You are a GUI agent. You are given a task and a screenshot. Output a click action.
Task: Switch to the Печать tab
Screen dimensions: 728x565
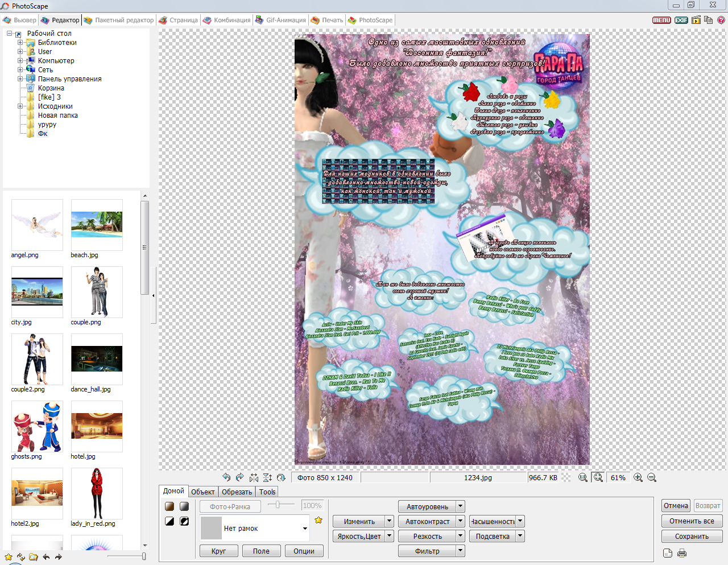(x=327, y=20)
